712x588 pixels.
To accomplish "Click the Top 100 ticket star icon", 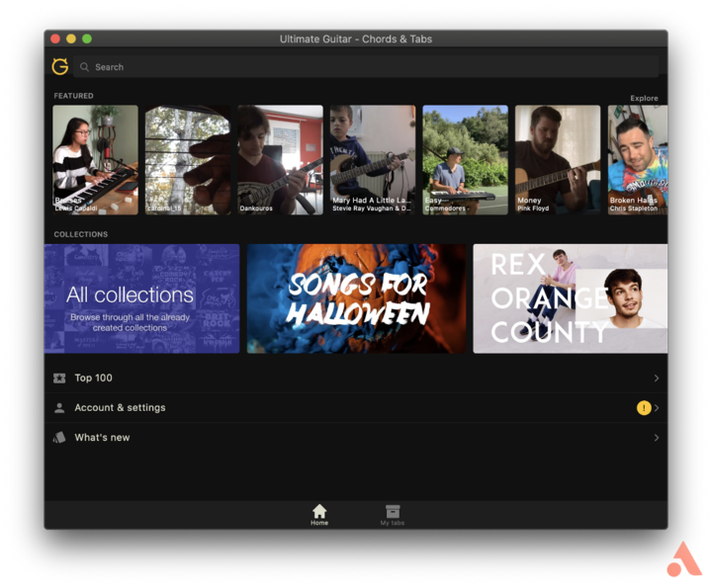I will click(x=59, y=378).
